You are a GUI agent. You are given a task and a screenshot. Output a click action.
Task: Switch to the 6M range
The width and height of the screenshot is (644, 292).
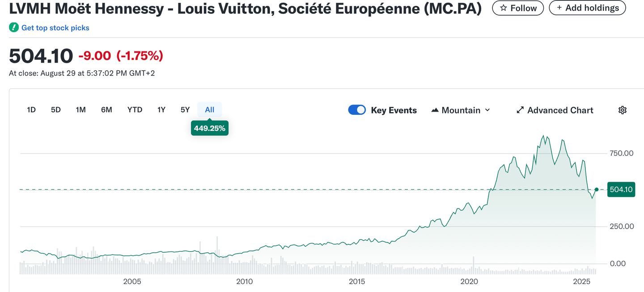tap(106, 110)
